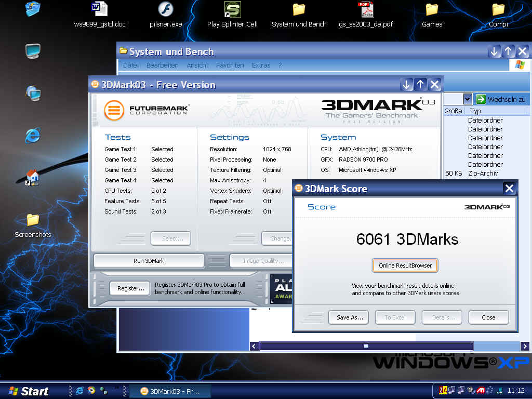
Task: Close the 3DMark Score dialog
Action: coord(509,188)
